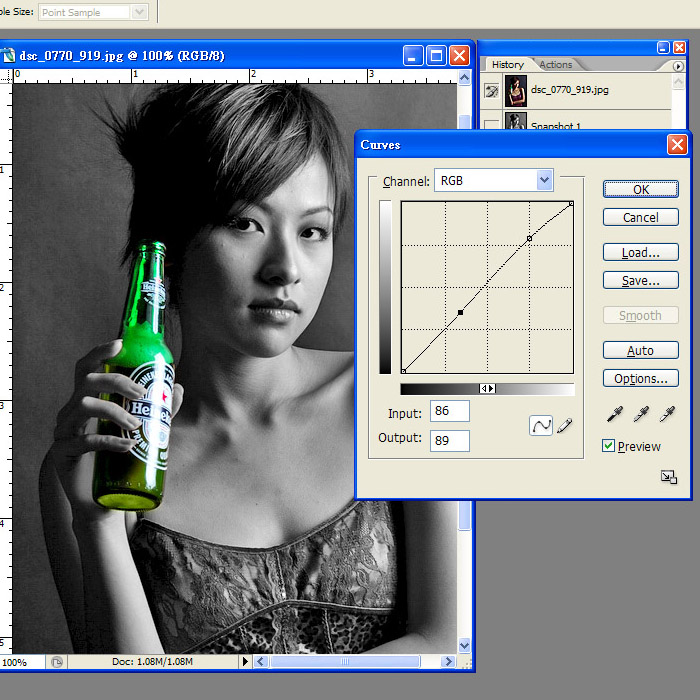This screenshot has height=700, width=700.
Task: Toggle history brush source for dsc_0770_919.jpg
Action: (x=491, y=91)
